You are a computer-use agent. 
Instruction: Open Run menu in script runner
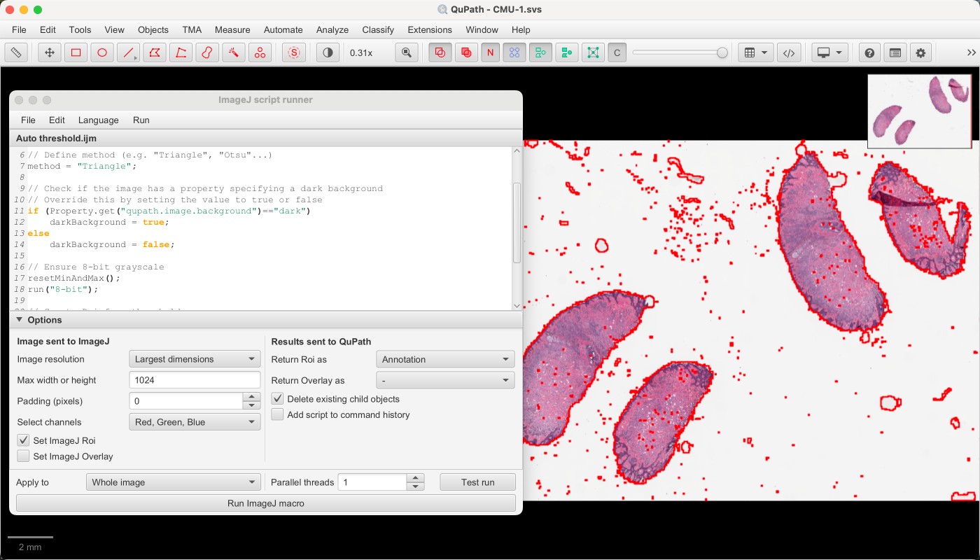[141, 120]
